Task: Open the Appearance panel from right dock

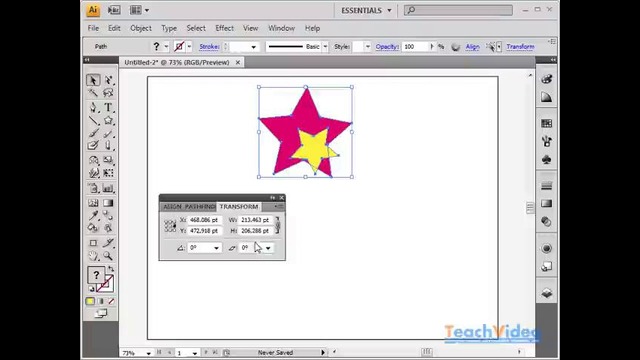Action: tap(547, 248)
